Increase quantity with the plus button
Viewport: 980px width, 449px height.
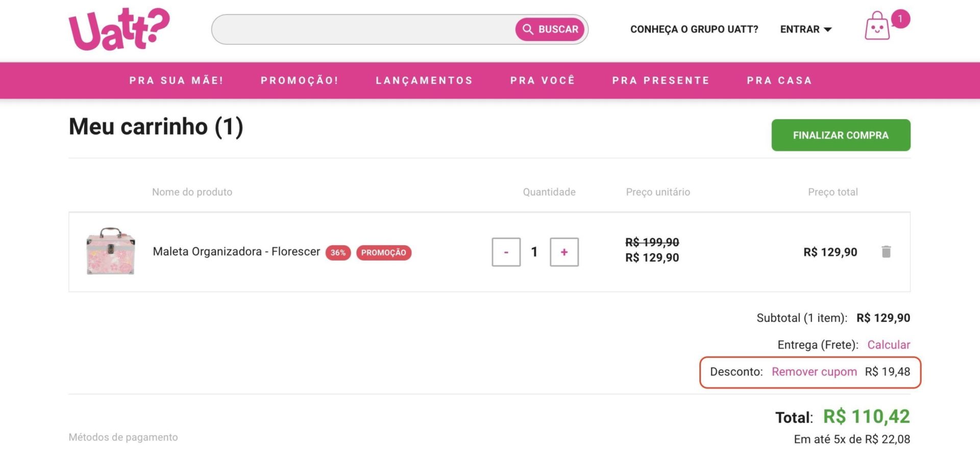[x=564, y=252]
